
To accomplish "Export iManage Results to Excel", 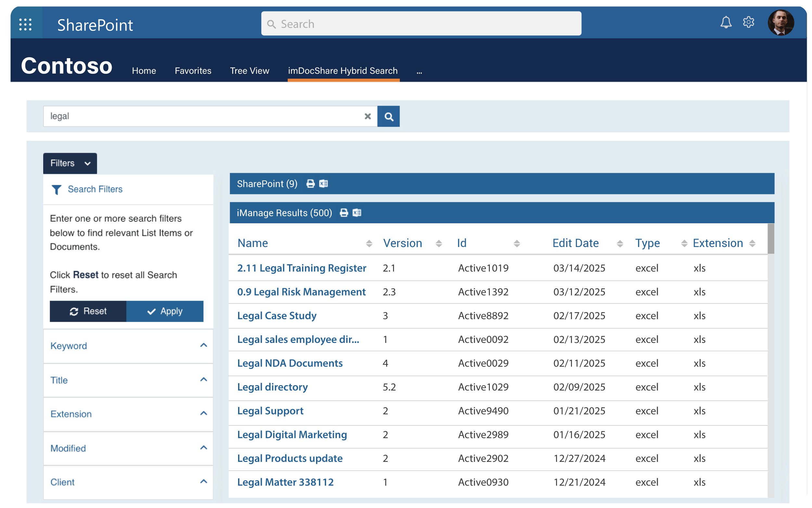I will tap(357, 213).
